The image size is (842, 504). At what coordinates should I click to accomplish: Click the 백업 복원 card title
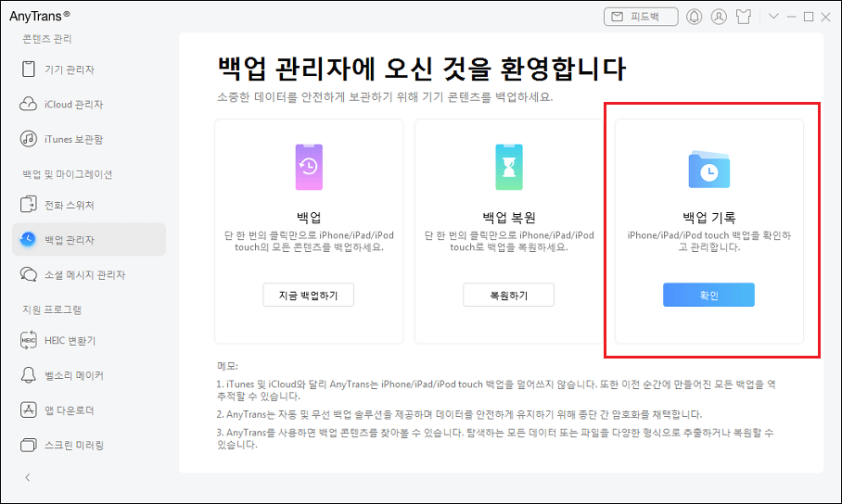tap(509, 218)
